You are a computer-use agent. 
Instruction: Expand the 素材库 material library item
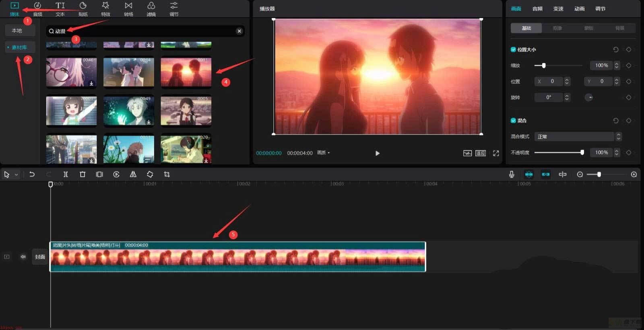[x=20, y=47]
